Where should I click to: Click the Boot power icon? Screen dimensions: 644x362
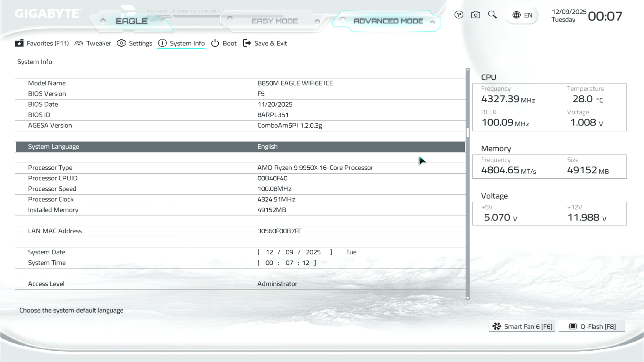pos(215,43)
